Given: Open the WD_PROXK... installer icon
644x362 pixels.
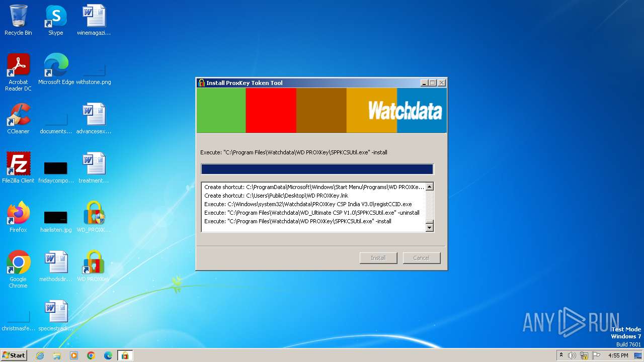Looking at the screenshot, I should [94, 217].
